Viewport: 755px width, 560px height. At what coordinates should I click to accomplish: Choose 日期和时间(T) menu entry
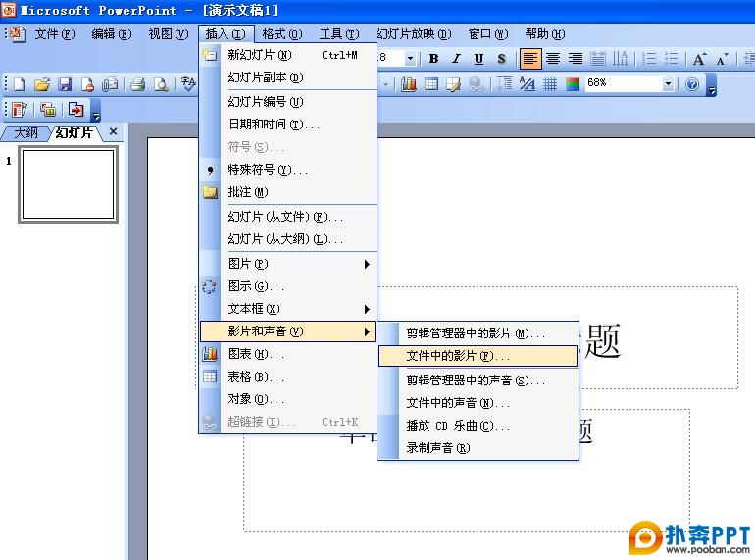pos(287,125)
